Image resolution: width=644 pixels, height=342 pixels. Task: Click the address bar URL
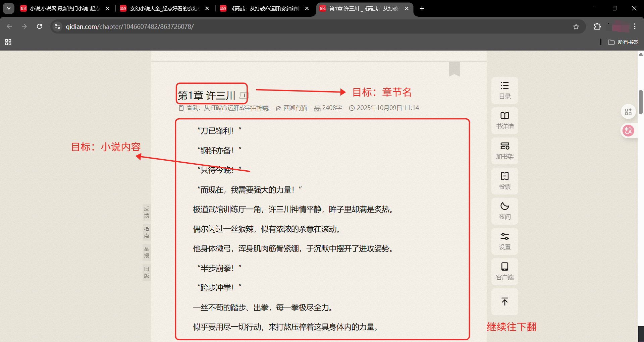(130, 26)
